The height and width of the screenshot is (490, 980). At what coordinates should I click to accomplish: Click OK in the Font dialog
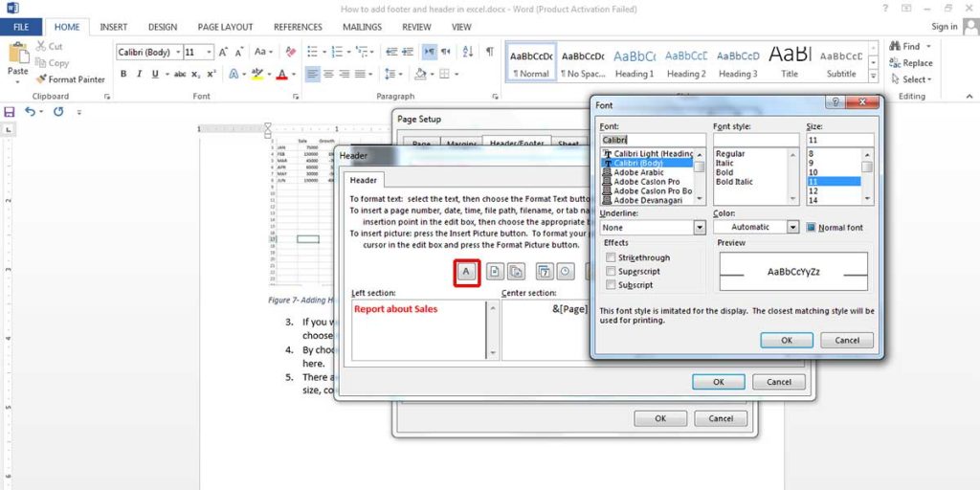coord(787,341)
